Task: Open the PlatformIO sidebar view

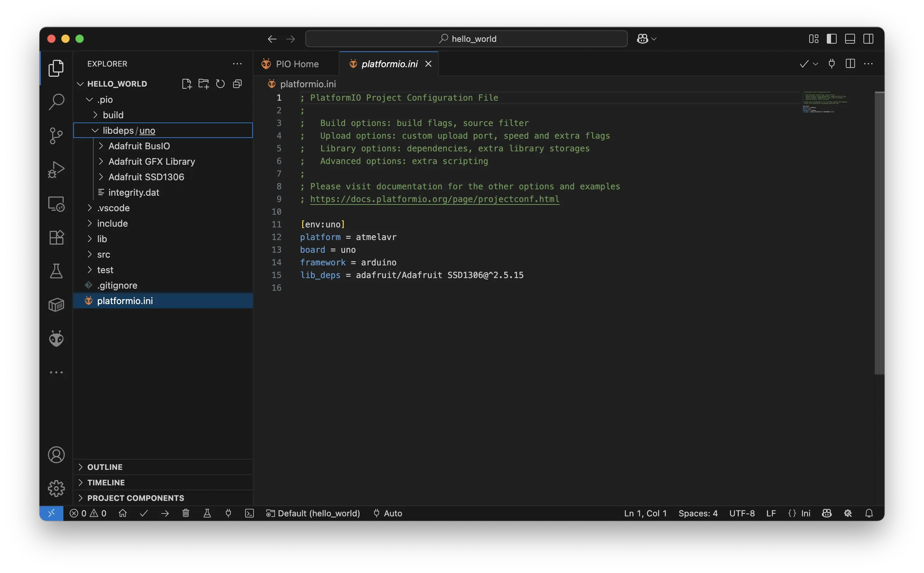Action: [x=56, y=339]
